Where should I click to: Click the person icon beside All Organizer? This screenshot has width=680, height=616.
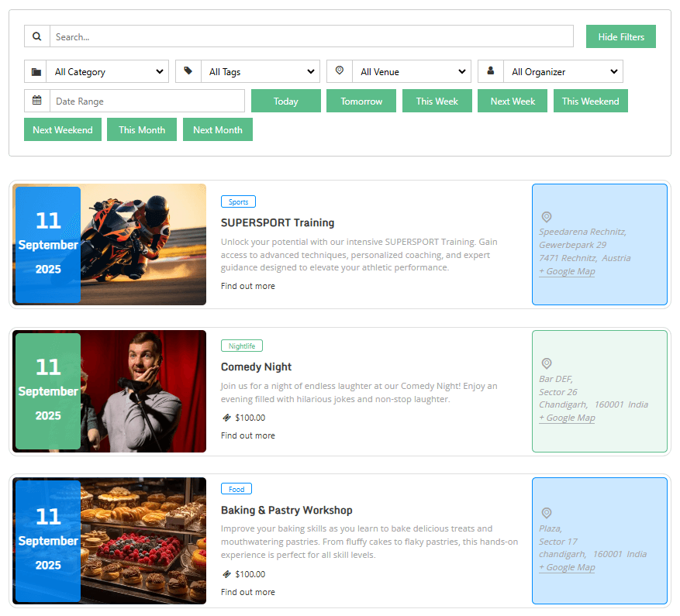(x=490, y=71)
